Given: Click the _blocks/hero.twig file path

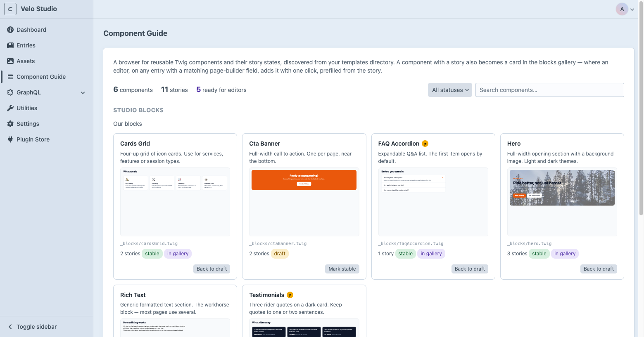Looking at the screenshot, I should point(530,244).
